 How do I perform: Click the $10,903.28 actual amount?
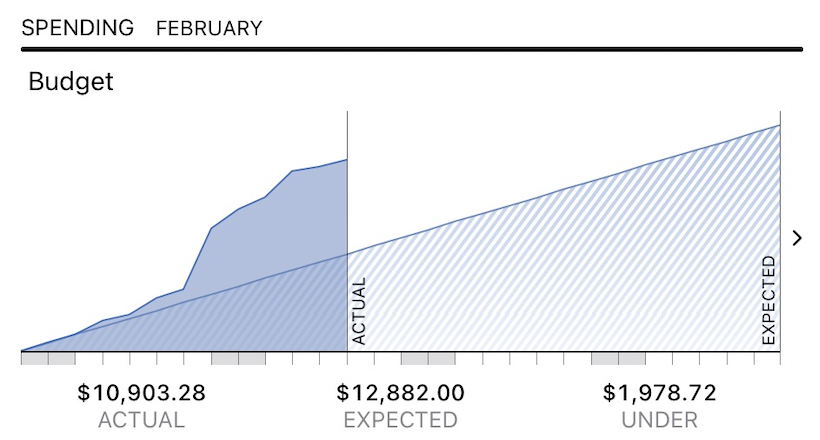141,392
